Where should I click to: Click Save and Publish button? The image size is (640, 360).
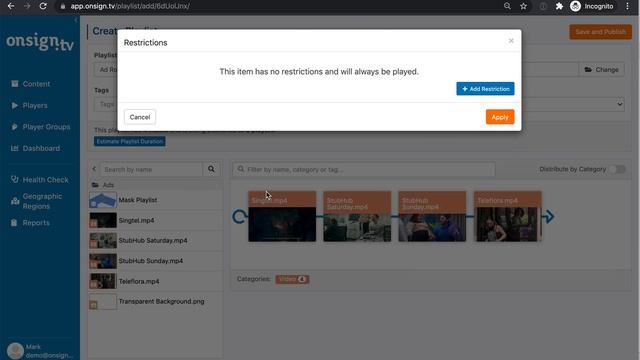[600, 32]
